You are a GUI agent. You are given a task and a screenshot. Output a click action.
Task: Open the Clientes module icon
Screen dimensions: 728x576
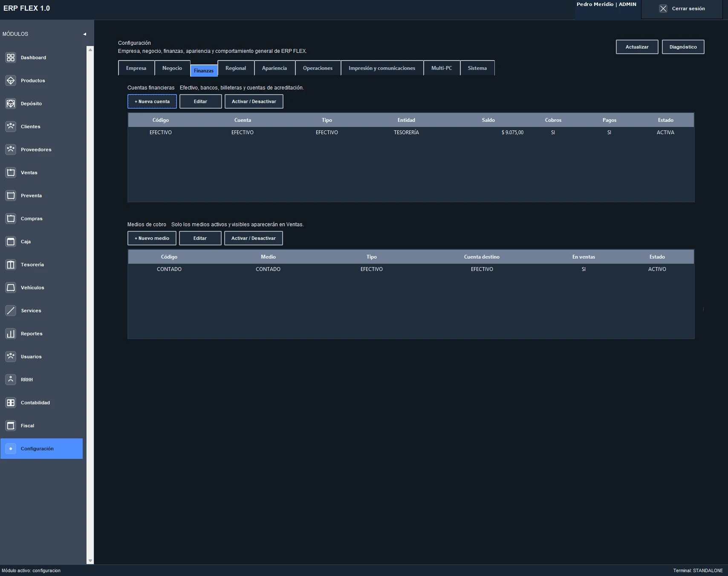coord(11,127)
